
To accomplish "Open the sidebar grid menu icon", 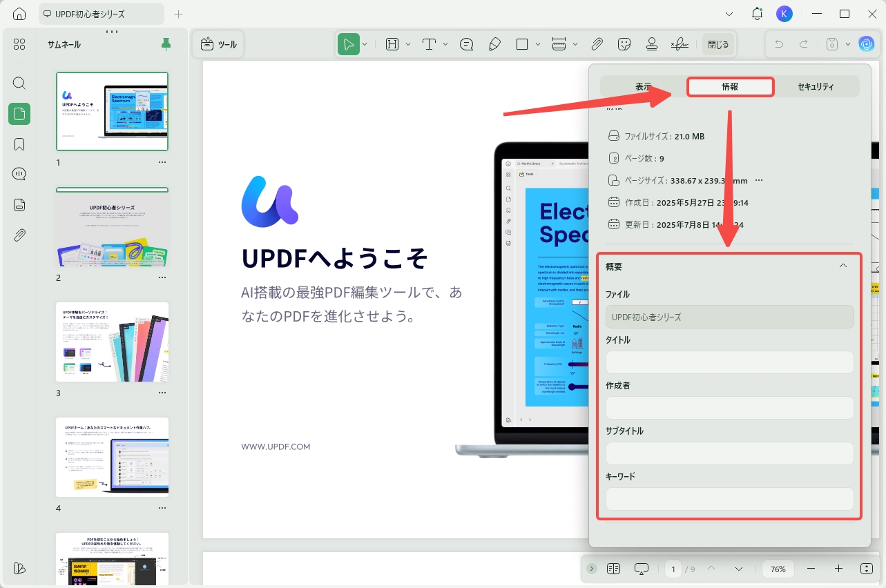I will 19,44.
